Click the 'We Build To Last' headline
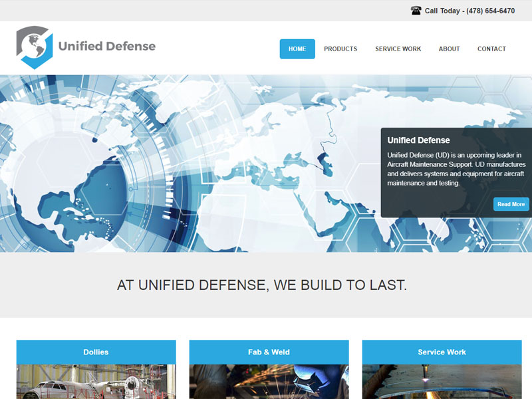 click(261, 285)
